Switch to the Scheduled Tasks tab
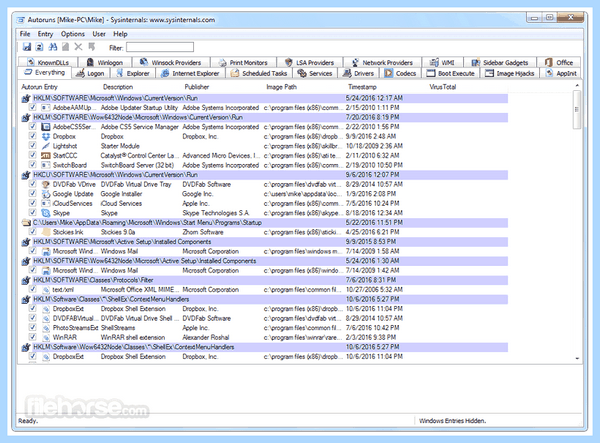Viewport: 600px width, 443px height. point(259,73)
